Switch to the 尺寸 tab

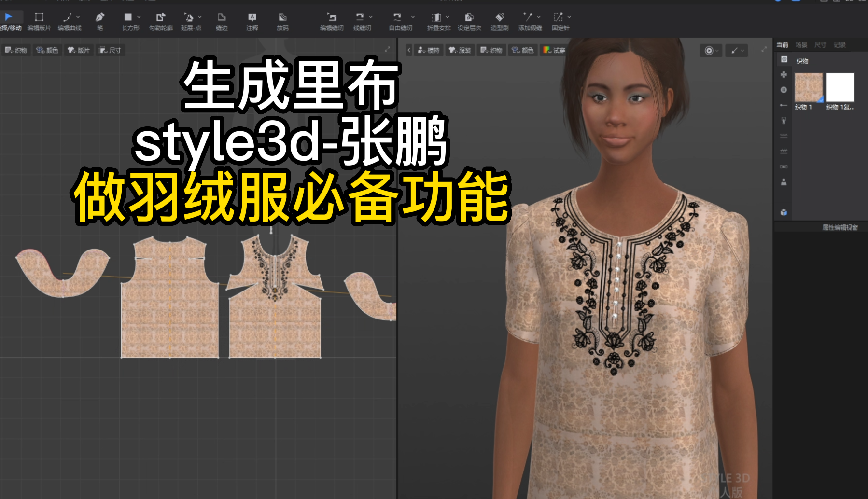(820, 45)
